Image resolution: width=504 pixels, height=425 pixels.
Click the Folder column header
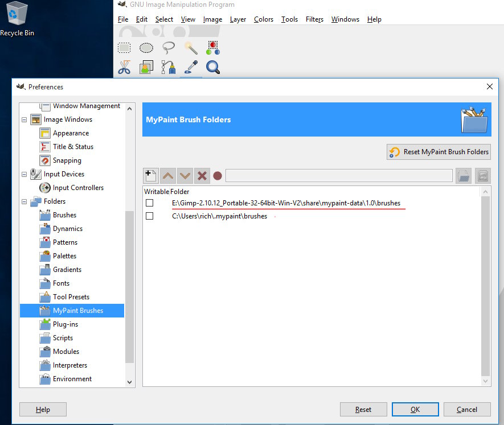pyautogui.click(x=180, y=192)
